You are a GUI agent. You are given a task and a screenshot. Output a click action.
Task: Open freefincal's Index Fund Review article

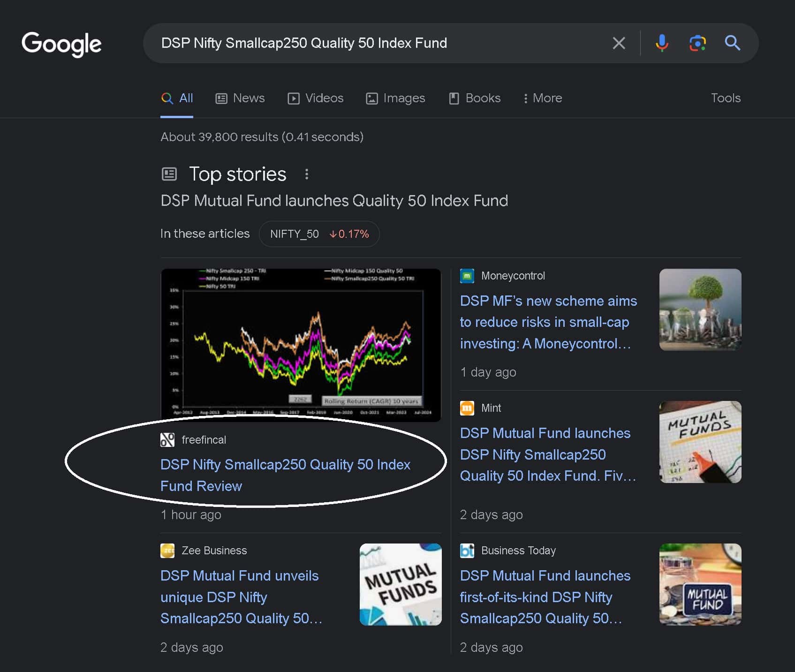click(285, 475)
